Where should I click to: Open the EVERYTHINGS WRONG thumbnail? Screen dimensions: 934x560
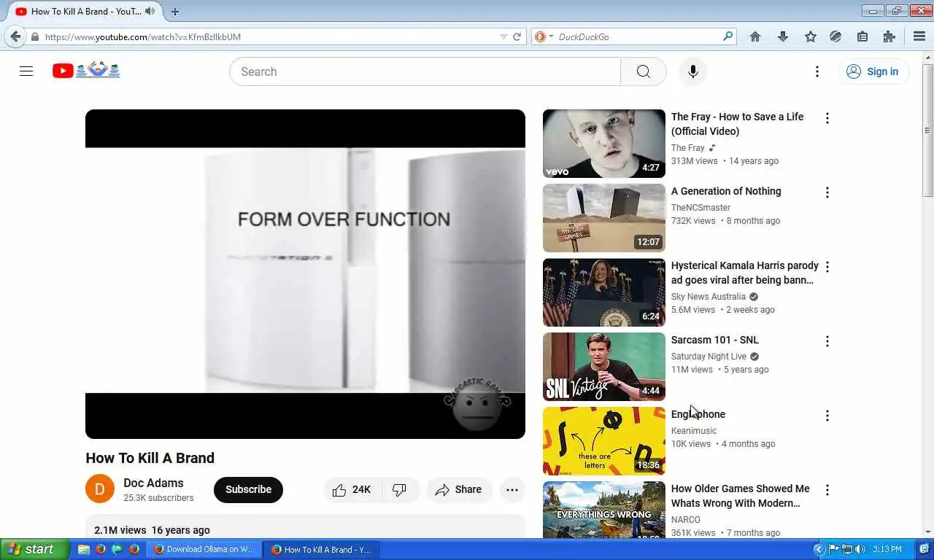[604, 510]
